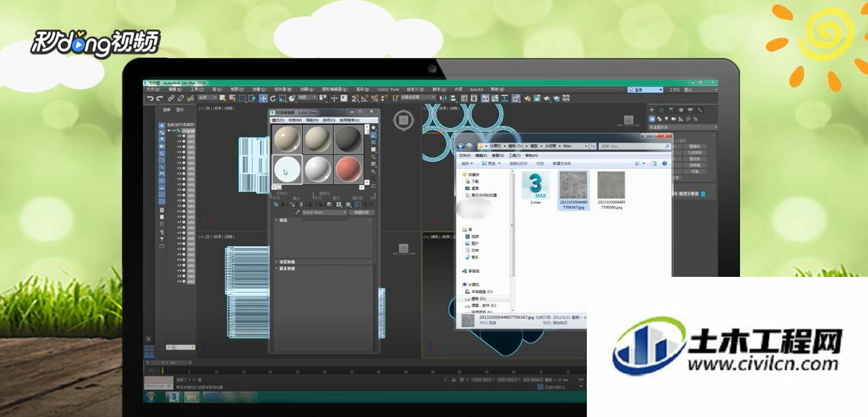Toggle Backlight in Material Editor sidebar
This screenshot has width=868, height=417.
[x=373, y=135]
